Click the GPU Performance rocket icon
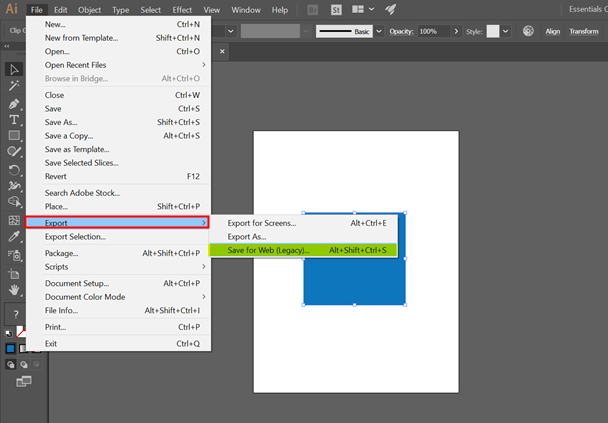This screenshot has height=423, width=608. pyautogui.click(x=391, y=9)
